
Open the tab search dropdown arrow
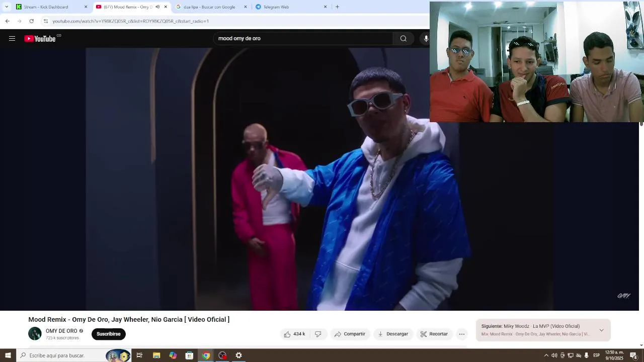click(7, 7)
